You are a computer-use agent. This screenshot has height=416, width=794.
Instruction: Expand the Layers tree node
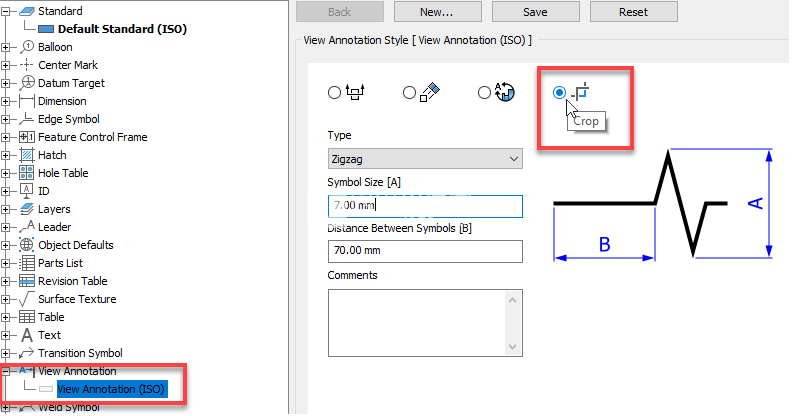point(6,210)
